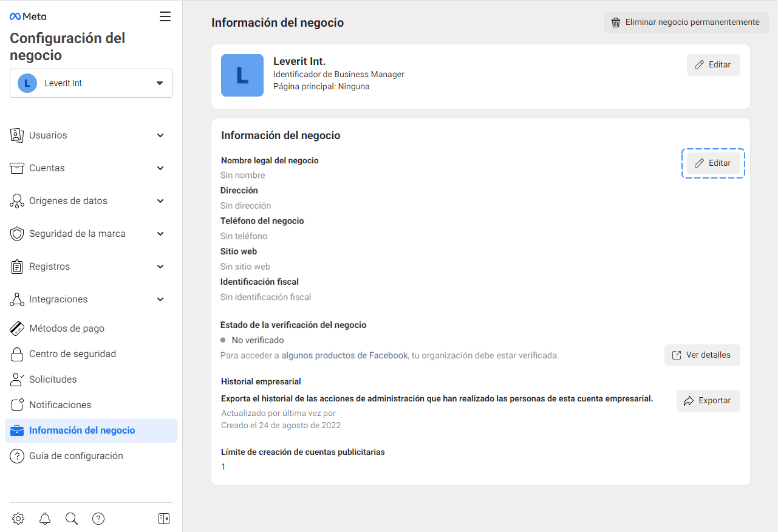Image resolution: width=778 pixels, height=532 pixels.
Task: Click the Métodos de pago card icon
Action: [x=17, y=329]
